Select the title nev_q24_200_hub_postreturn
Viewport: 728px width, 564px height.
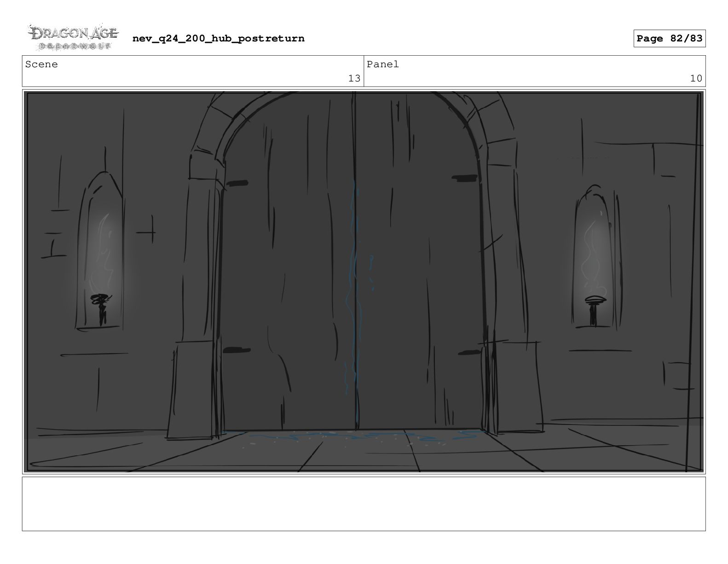click(x=218, y=38)
